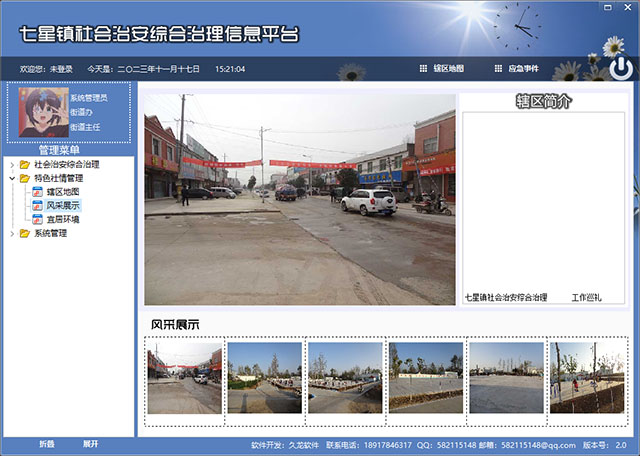Click the power button icon

pos(621,68)
